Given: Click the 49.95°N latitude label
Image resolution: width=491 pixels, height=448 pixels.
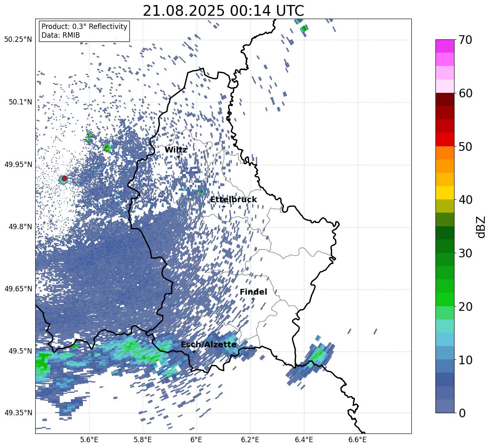Looking at the screenshot, I should [18, 164].
